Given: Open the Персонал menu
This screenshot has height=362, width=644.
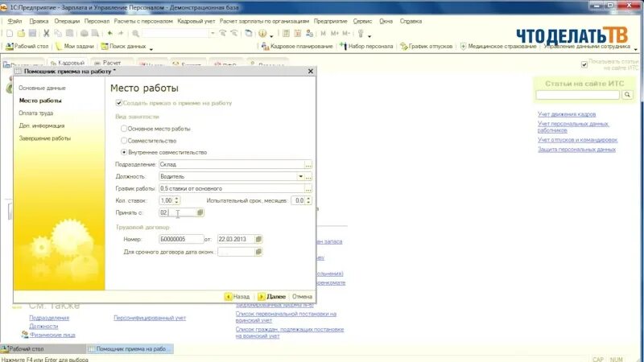Looking at the screenshot, I should tap(97, 21).
